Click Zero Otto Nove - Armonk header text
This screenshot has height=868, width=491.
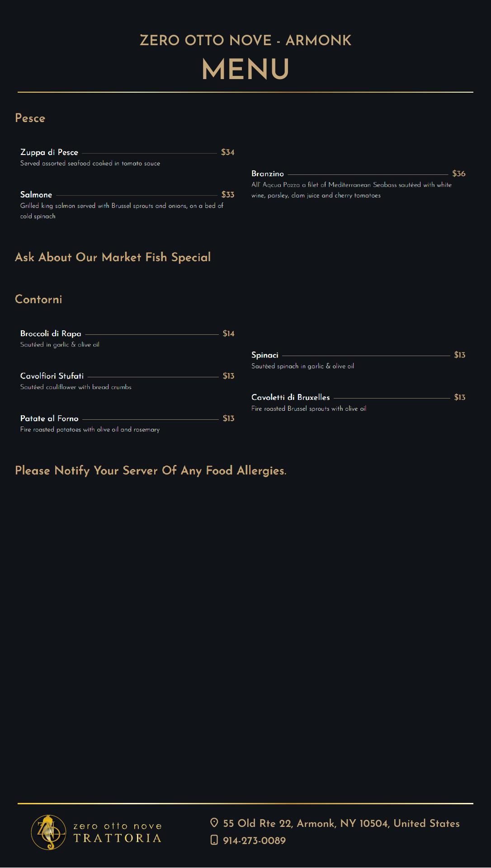tap(245, 40)
